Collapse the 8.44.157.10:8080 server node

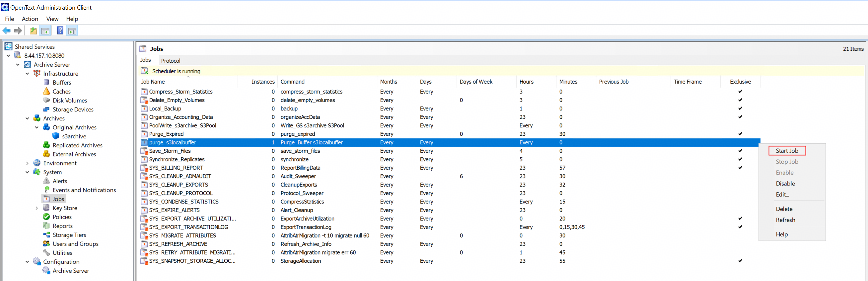[8, 56]
